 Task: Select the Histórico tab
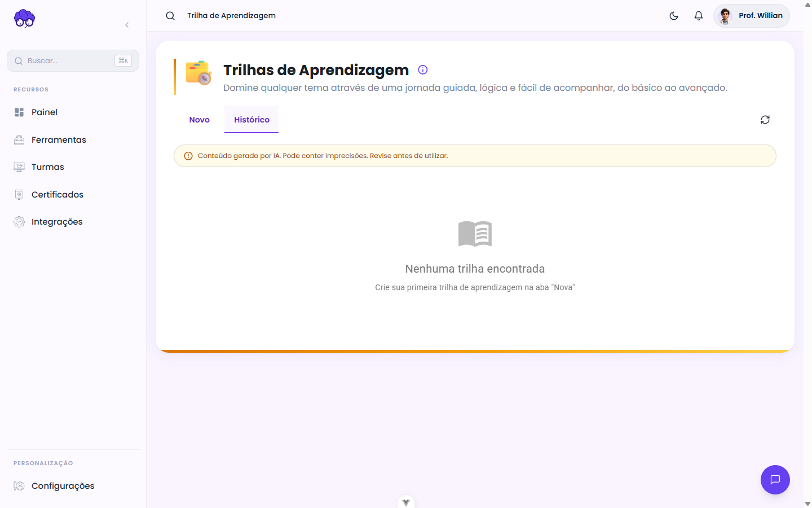click(x=251, y=120)
